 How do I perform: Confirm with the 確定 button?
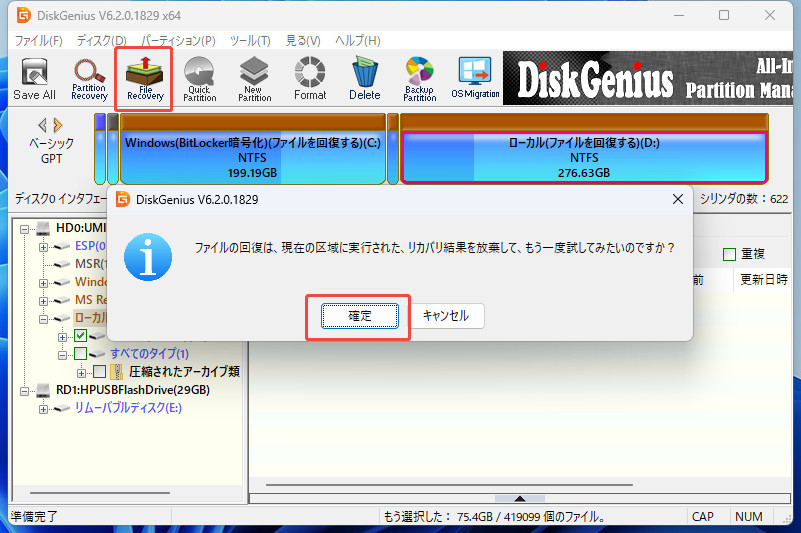click(x=360, y=316)
